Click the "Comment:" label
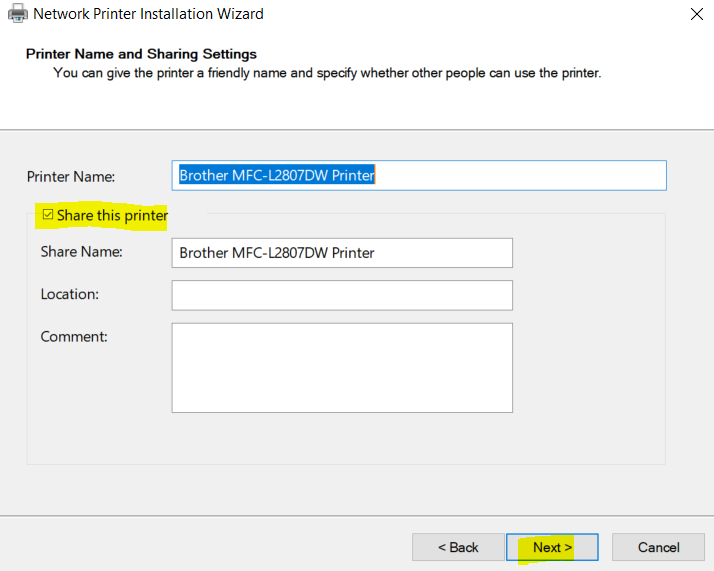The height and width of the screenshot is (571, 714). point(74,336)
